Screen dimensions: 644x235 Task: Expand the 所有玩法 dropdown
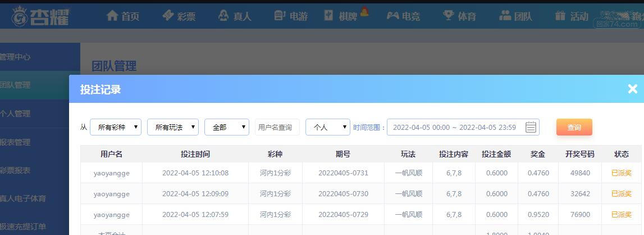tap(173, 127)
